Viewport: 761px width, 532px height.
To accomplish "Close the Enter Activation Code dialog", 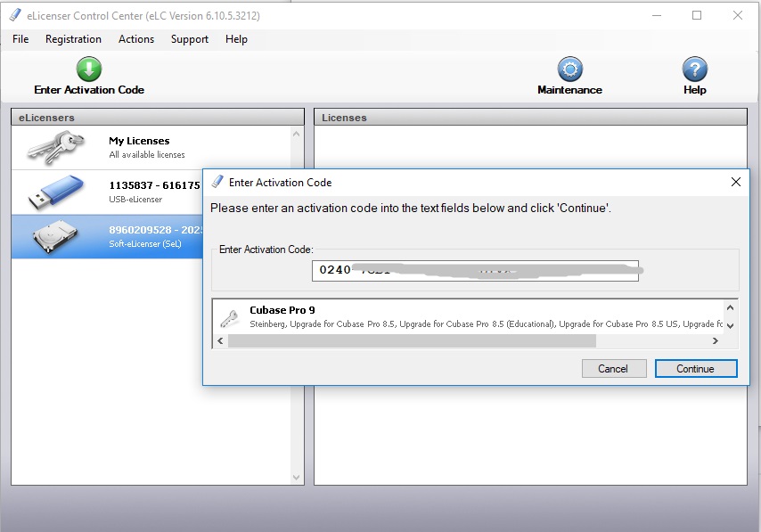I will pos(736,182).
